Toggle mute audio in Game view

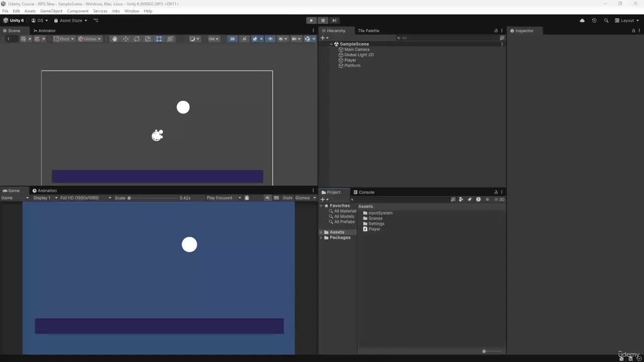pyautogui.click(x=268, y=198)
